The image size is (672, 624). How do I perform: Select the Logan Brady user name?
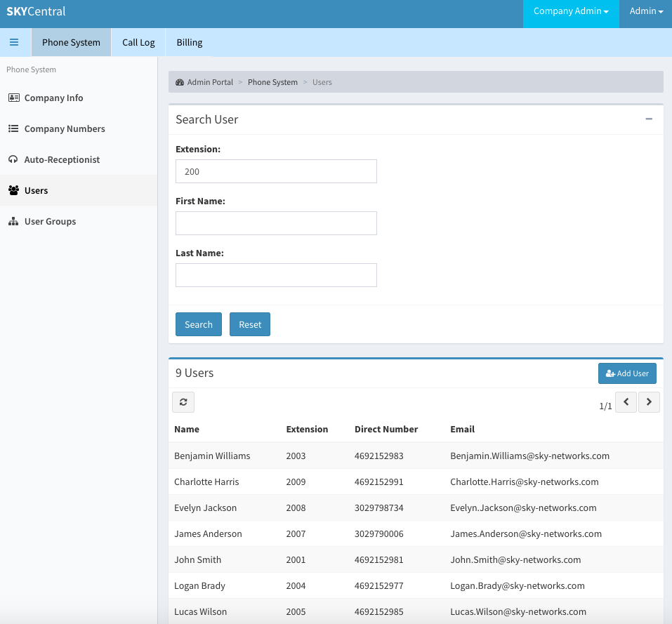(x=199, y=586)
